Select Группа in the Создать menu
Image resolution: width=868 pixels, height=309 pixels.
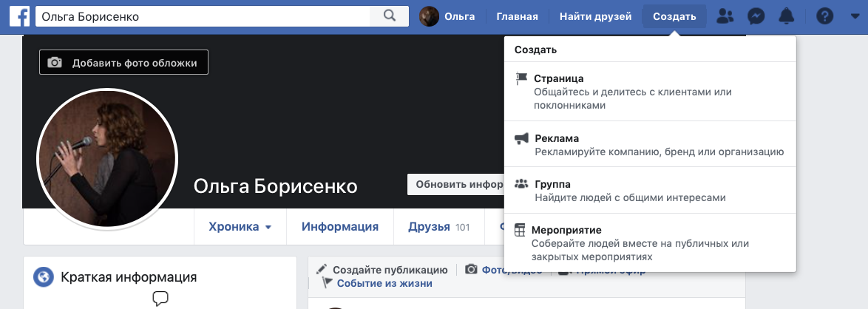pyautogui.click(x=651, y=190)
